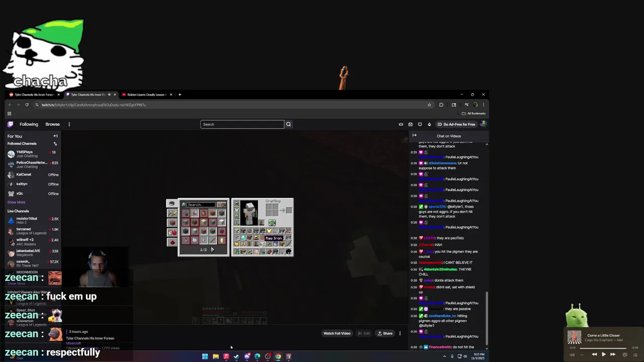The image size is (644, 362).
Task: Open the taskbar clock showing 9:15 PM
Action: [479, 356]
